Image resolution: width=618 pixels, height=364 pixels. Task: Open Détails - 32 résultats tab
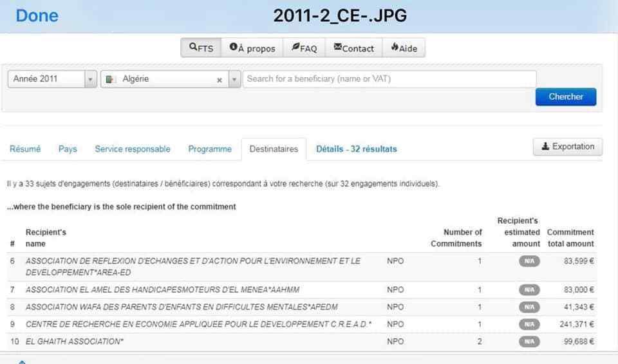coord(356,149)
